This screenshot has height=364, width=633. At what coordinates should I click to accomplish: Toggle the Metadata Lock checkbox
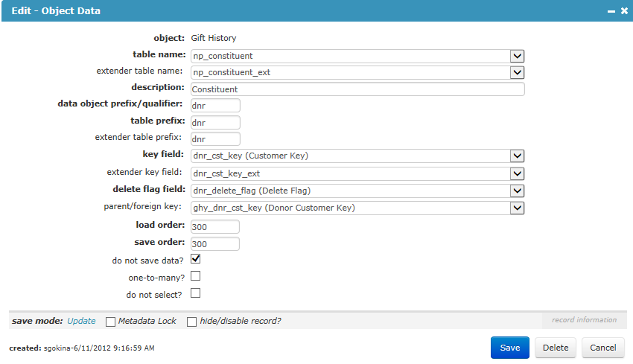110,322
